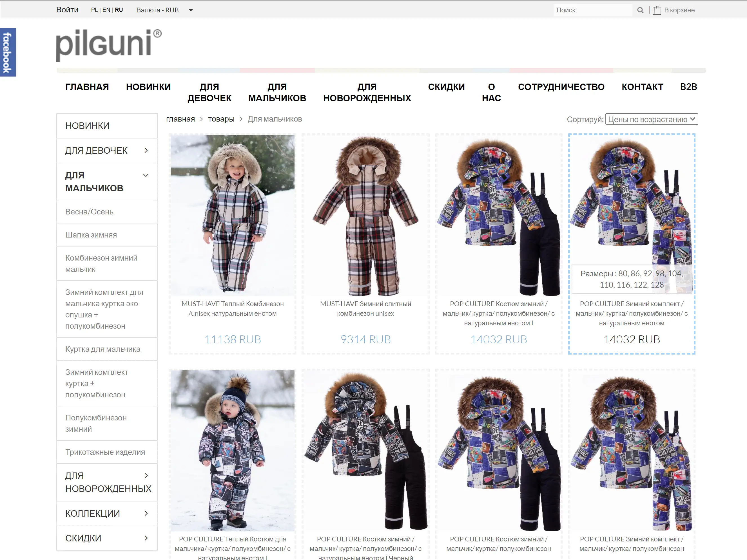
Task: Go to the НОВИНКИ navigation tab
Action: point(149,87)
